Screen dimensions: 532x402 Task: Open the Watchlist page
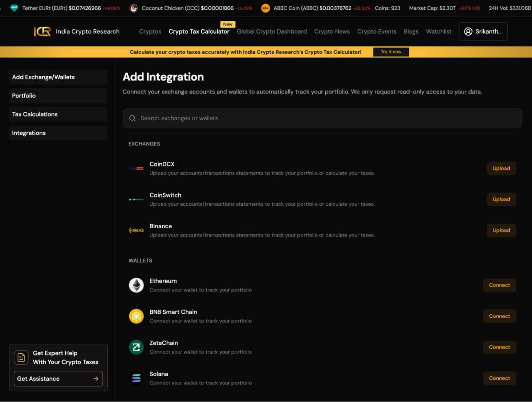(x=438, y=32)
